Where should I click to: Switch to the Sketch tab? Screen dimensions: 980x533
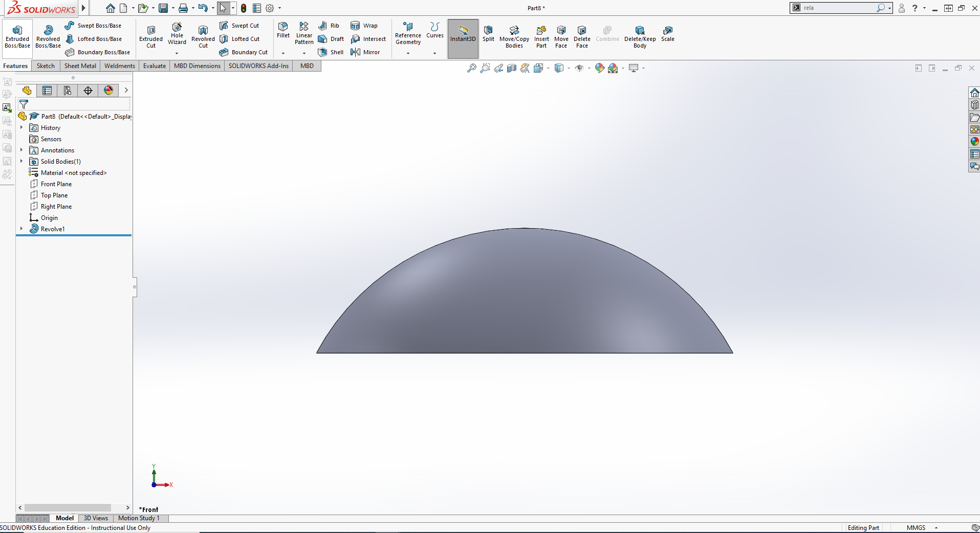point(46,66)
